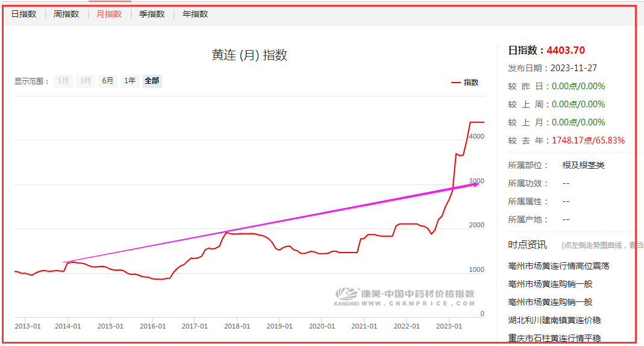
Task: Click the 2013-01 x-axis label
Action: pos(28,326)
